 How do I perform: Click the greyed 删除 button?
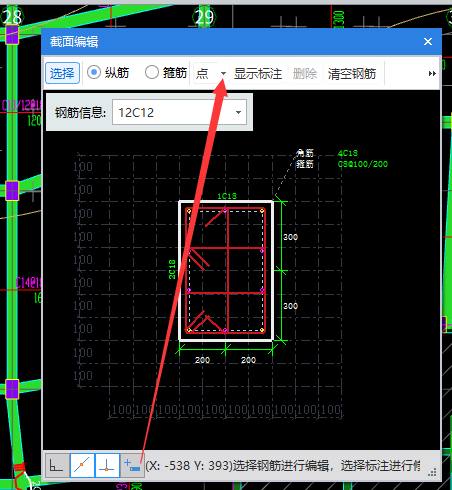pos(305,73)
